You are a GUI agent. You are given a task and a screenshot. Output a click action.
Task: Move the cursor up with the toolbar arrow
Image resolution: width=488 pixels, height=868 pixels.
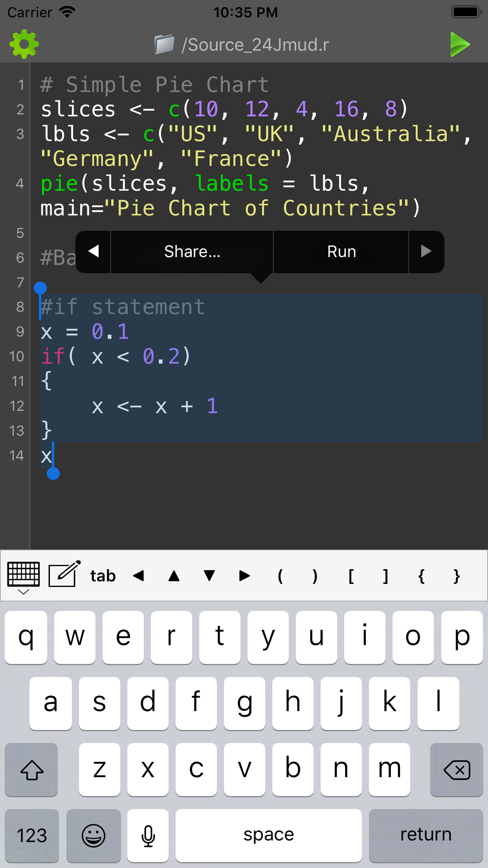pos(174,576)
